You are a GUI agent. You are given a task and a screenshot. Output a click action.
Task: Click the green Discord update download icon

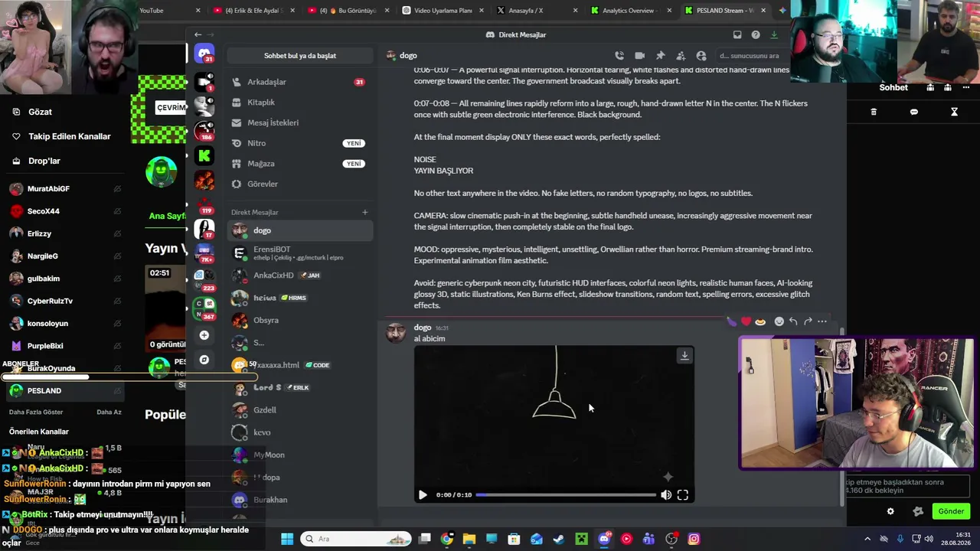774,34
